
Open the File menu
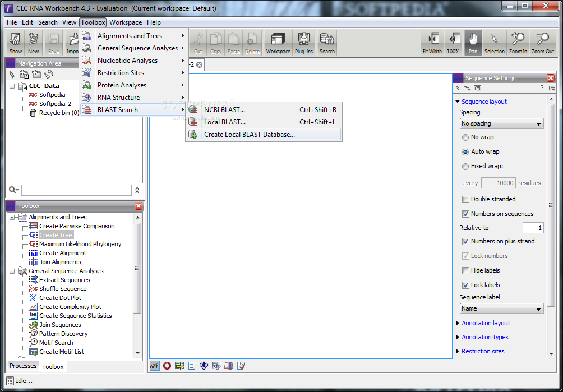coord(12,22)
